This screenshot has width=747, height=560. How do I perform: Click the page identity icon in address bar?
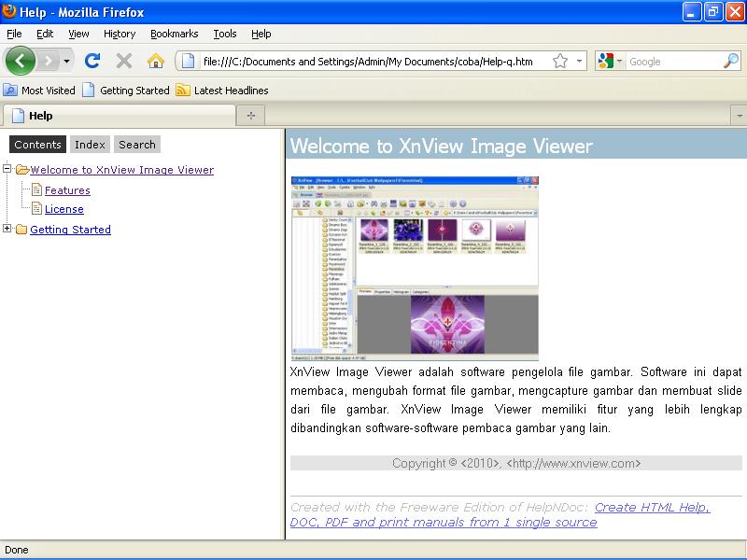pyautogui.click(x=189, y=61)
